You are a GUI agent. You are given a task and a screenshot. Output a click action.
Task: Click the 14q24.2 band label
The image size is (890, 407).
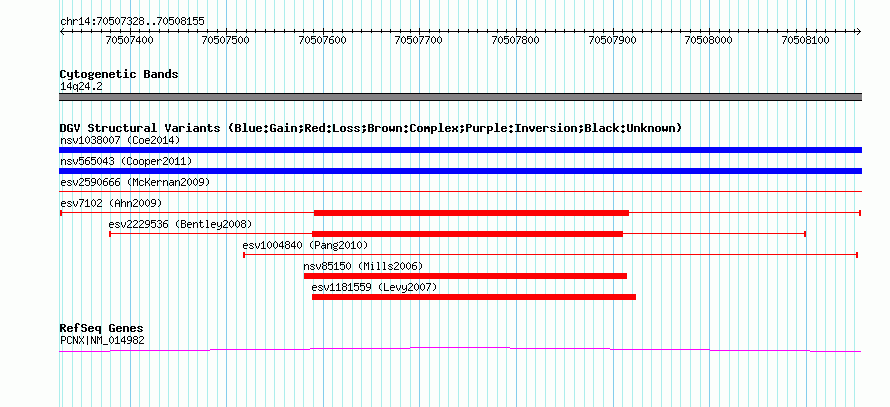[x=81, y=87]
